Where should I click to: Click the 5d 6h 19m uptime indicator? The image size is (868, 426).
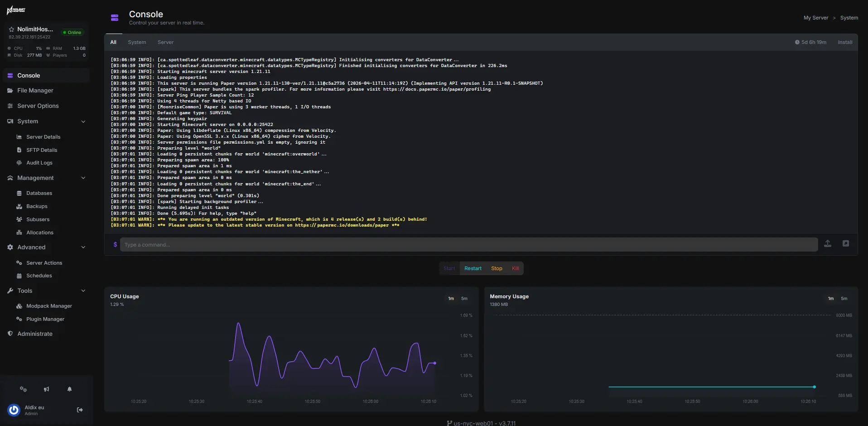click(810, 42)
